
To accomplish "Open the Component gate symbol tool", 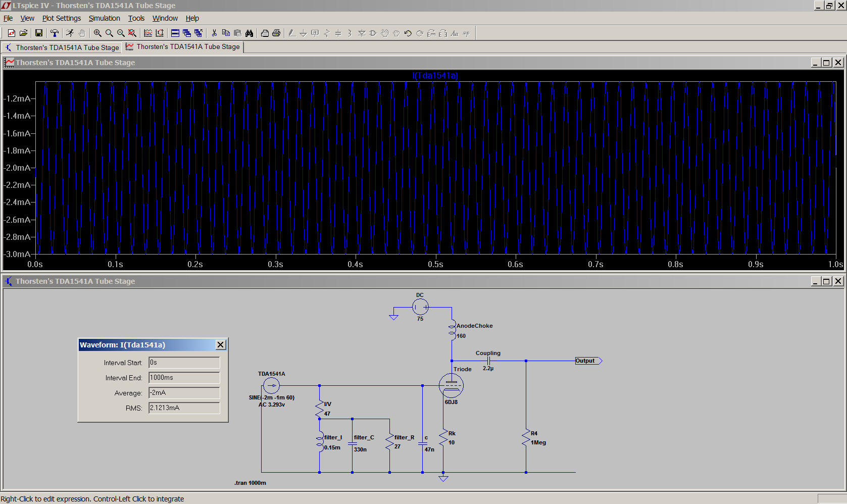I will [x=373, y=33].
